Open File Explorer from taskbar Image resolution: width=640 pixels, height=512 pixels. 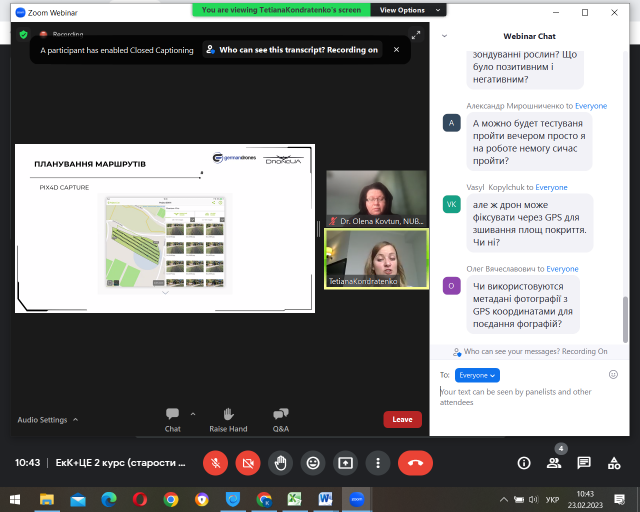47,499
